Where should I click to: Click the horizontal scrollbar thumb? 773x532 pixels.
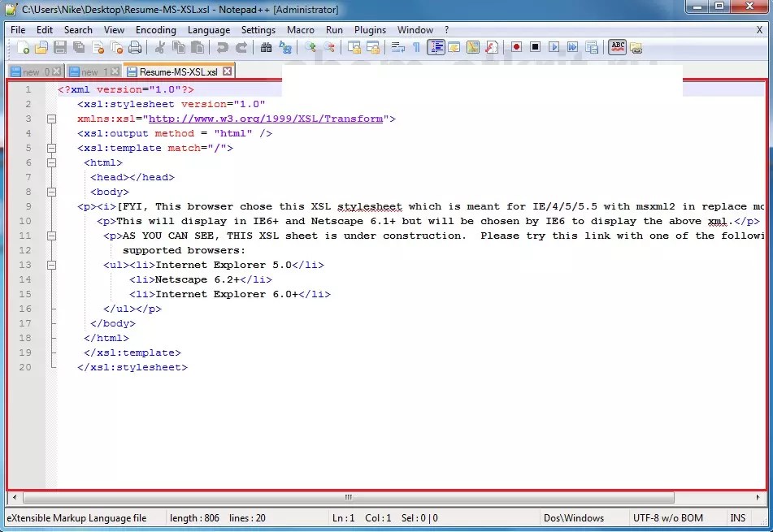(x=348, y=497)
